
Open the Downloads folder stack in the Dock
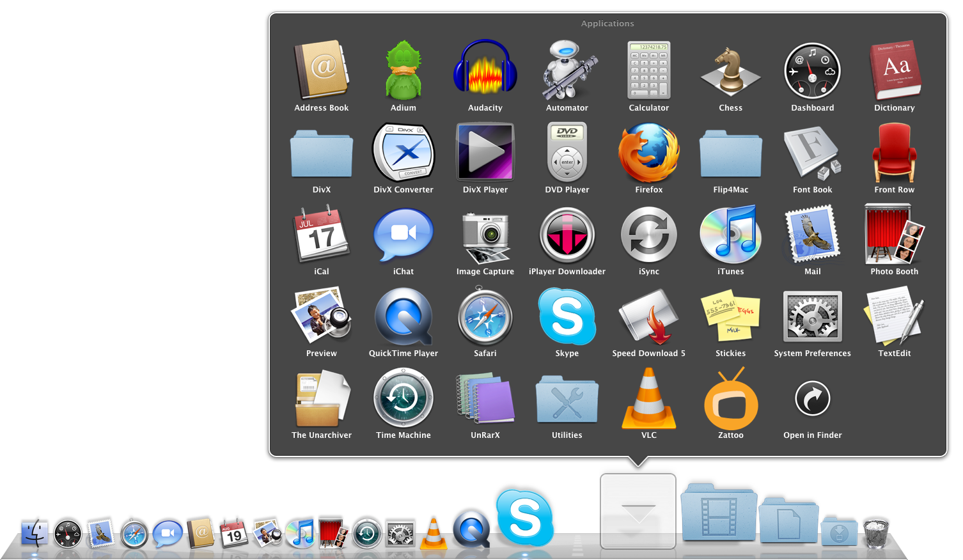coord(839,530)
